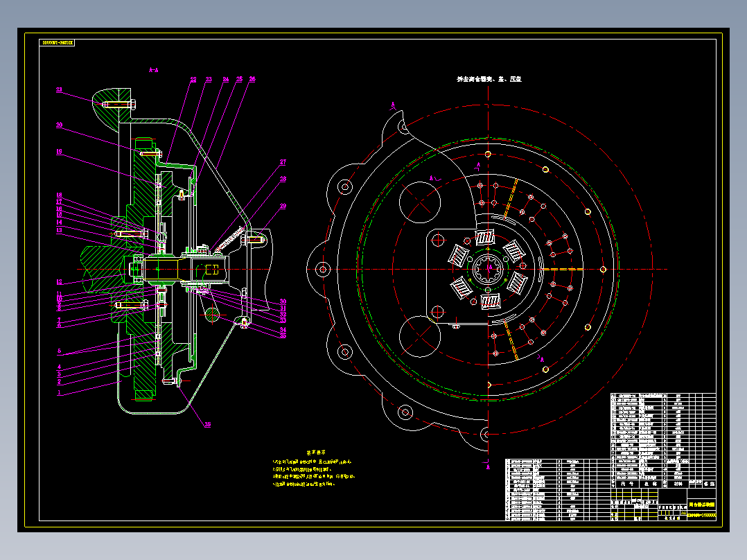Image resolution: width=747 pixels, height=560 pixels.
Task: Click part callout number 2
Action: pyautogui.click(x=59, y=382)
